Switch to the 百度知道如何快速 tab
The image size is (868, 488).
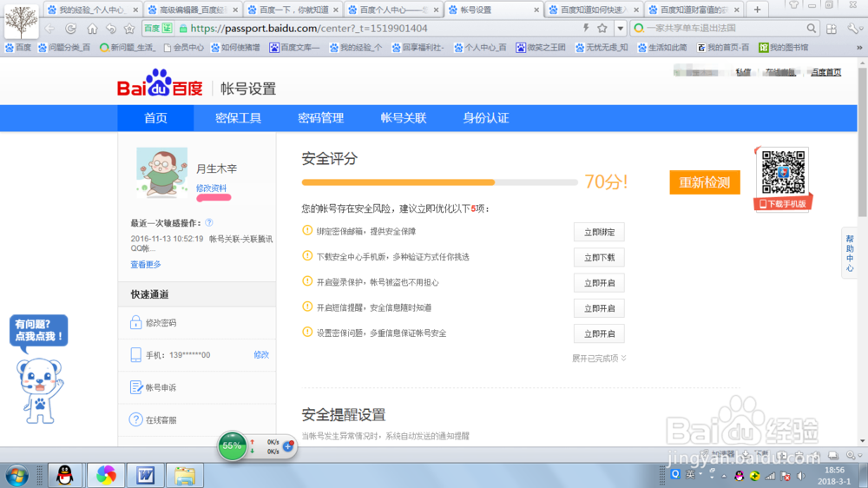point(595,10)
